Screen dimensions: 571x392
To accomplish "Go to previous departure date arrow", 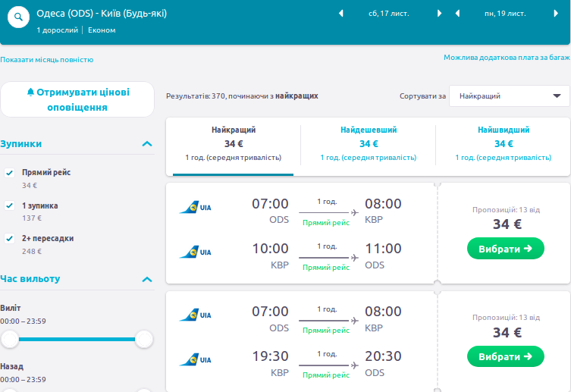I will pos(340,14).
